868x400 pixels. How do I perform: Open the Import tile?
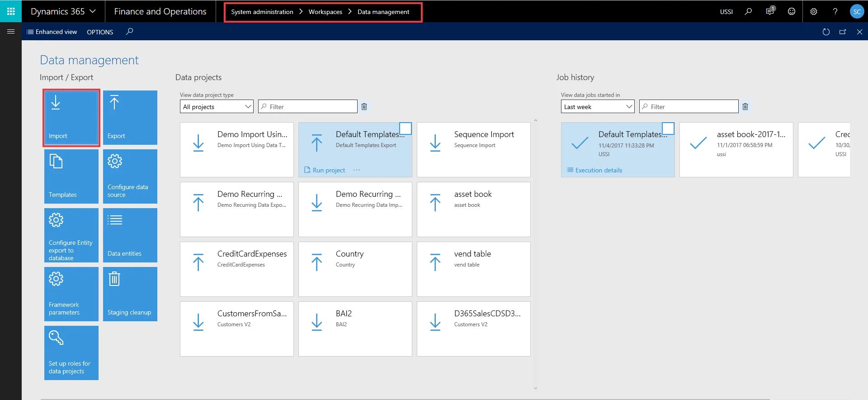(71, 118)
